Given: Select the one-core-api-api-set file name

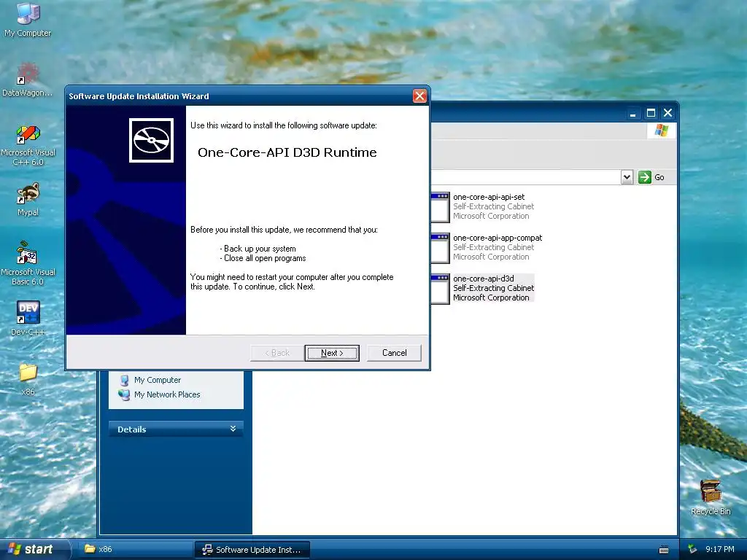Looking at the screenshot, I should point(489,197).
